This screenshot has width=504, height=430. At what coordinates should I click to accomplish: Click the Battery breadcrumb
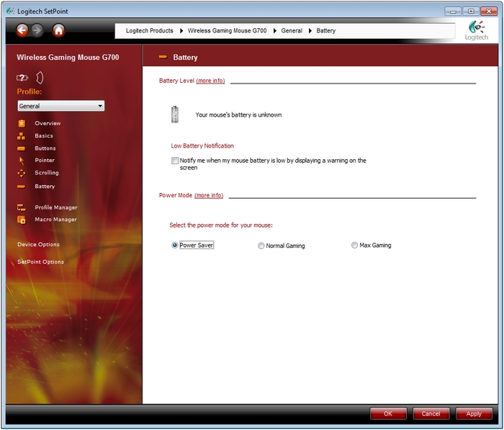coord(326,30)
